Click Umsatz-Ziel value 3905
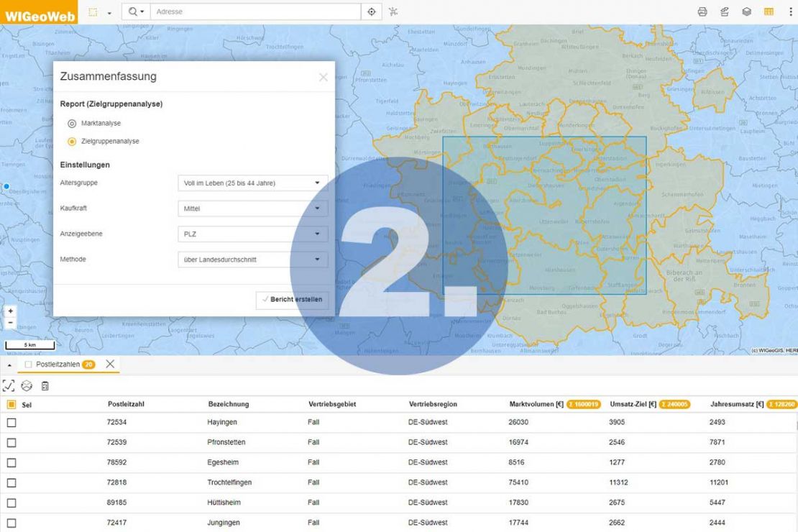Screen dimensions: 798x532 [x=616, y=422]
